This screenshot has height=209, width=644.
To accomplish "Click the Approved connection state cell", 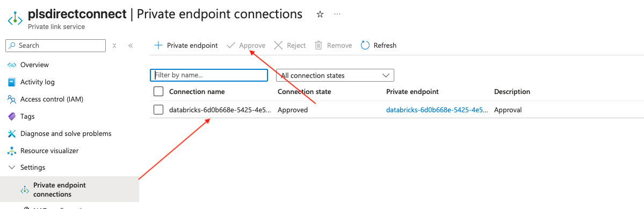I will click(x=292, y=110).
